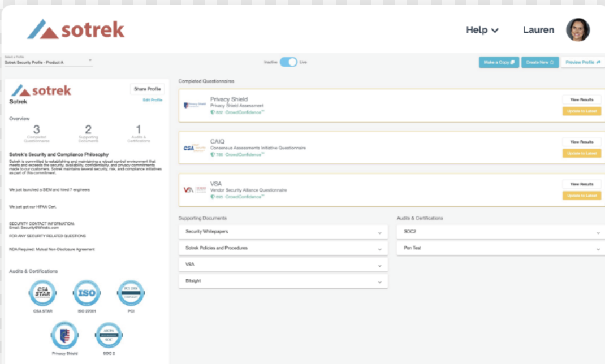Click the AICPA SOC 2 badge
Image resolution: width=605 pixels, height=364 pixels.
109,336
